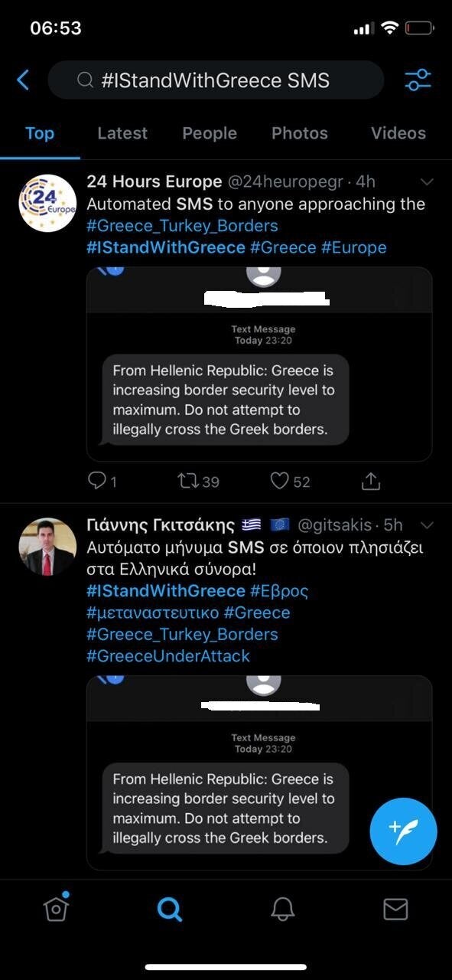Share the 24 Hours Europe tweet
The height and width of the screenshot is (980, 452).
pyautogui.click(x=371, y=481)
